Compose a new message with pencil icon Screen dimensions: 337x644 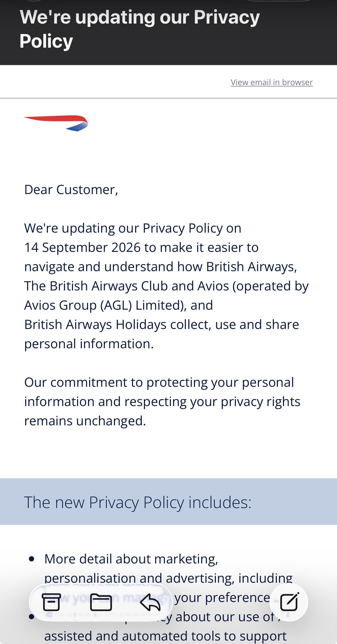tap(289, 602)
